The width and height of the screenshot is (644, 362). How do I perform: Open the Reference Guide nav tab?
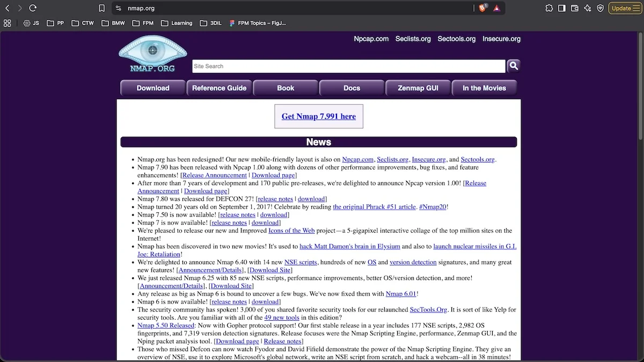pos(219,88)
